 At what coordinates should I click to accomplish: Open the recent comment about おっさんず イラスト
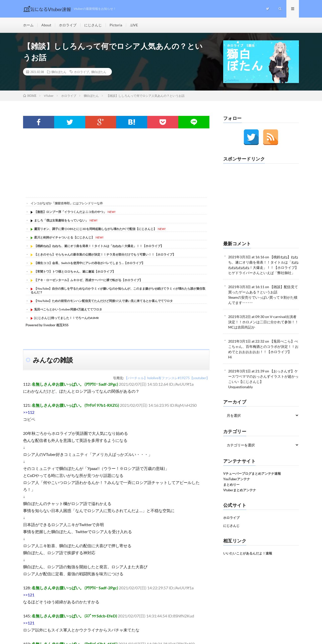(x=263, y=376)
